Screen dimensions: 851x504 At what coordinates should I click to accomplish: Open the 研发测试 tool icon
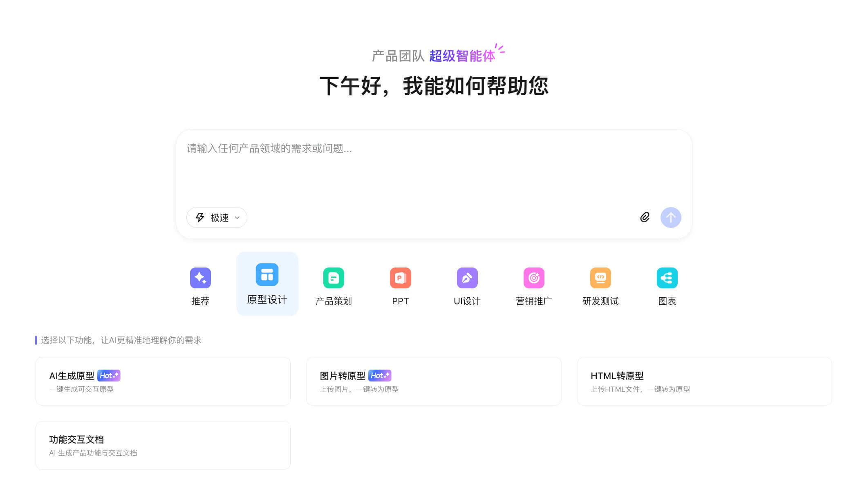pos(600,277)
